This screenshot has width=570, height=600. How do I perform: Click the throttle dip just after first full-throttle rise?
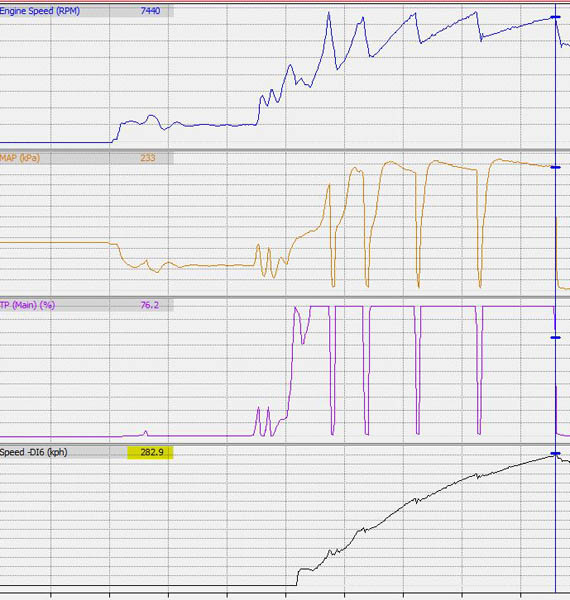(x=303, y=342)
